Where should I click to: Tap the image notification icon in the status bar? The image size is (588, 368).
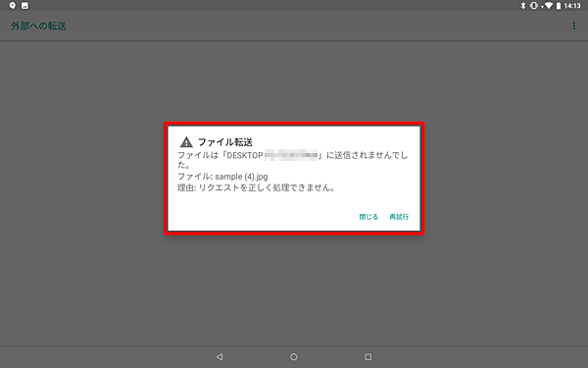point(24,5)
